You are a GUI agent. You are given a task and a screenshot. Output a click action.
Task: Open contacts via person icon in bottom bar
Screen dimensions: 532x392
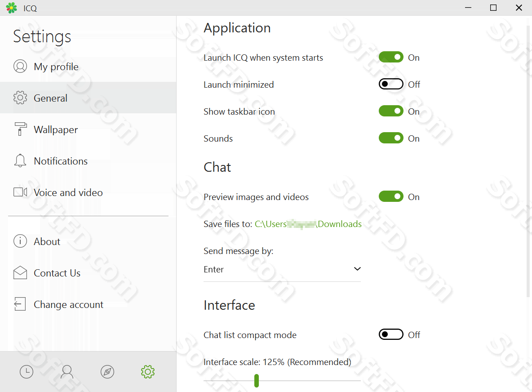coord(67,372)
